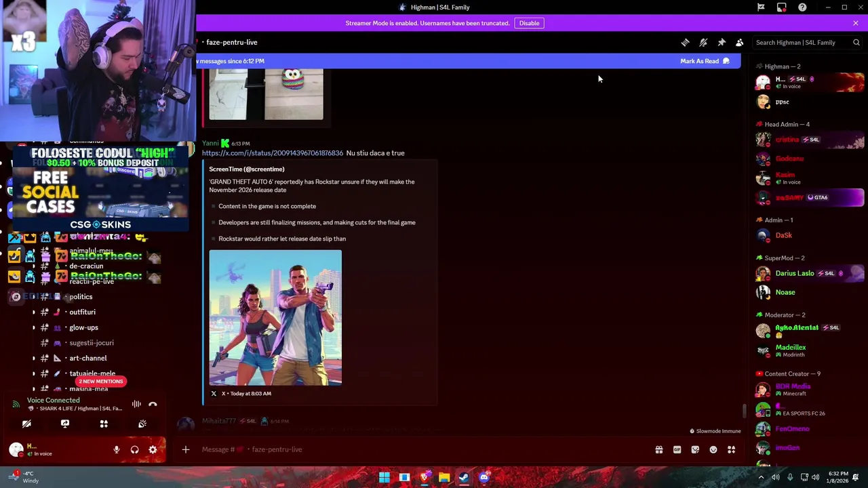The width and height of the screenshot is (868, 488).
Task: Open member Kasim profile
Action: 810,178
